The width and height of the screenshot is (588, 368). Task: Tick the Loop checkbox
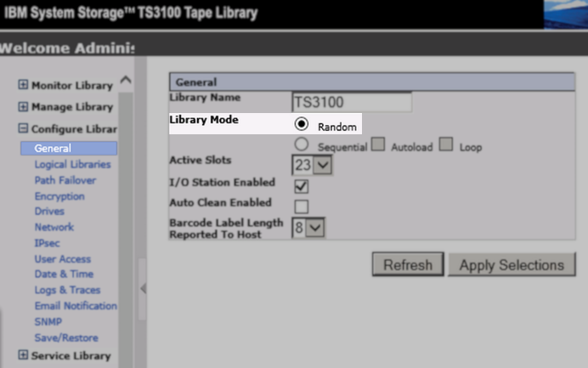pos(446,144)
